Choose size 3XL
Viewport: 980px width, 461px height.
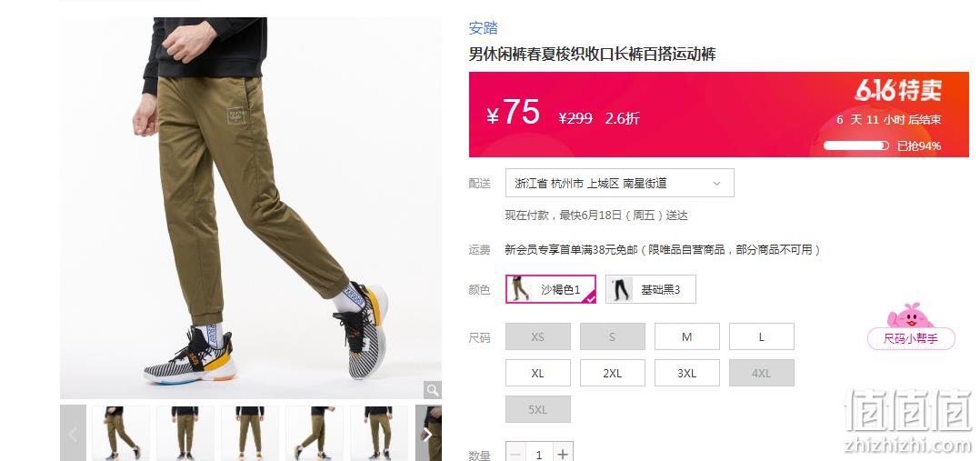[x=687, y=373]
